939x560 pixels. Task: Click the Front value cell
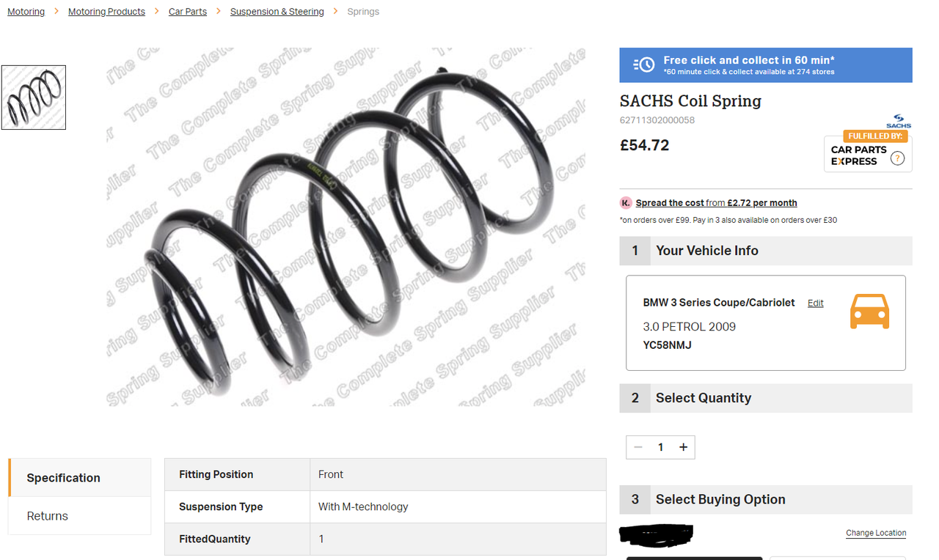(x=458, y=474)
